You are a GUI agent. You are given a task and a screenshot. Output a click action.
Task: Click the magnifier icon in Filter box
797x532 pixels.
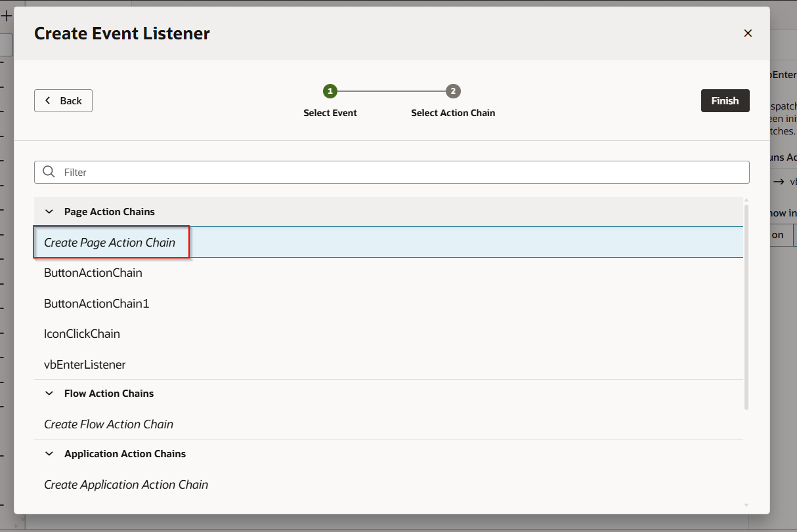pos(49,172)
